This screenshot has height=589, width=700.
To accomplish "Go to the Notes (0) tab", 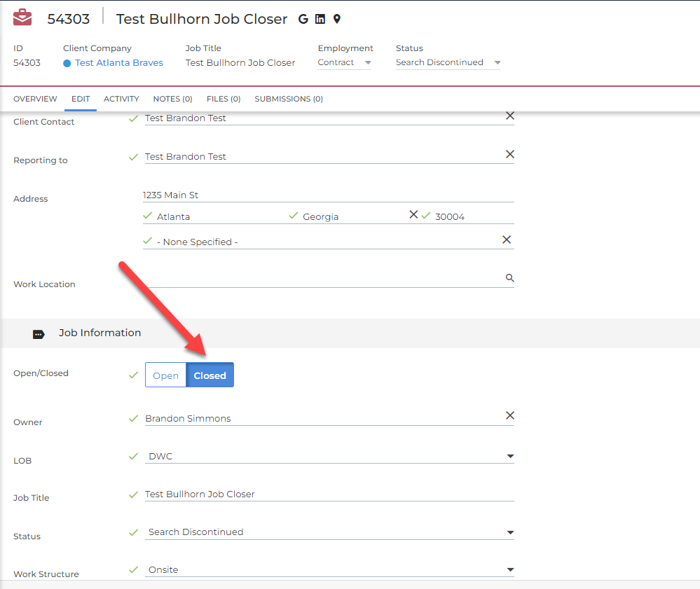I will 173,99.
